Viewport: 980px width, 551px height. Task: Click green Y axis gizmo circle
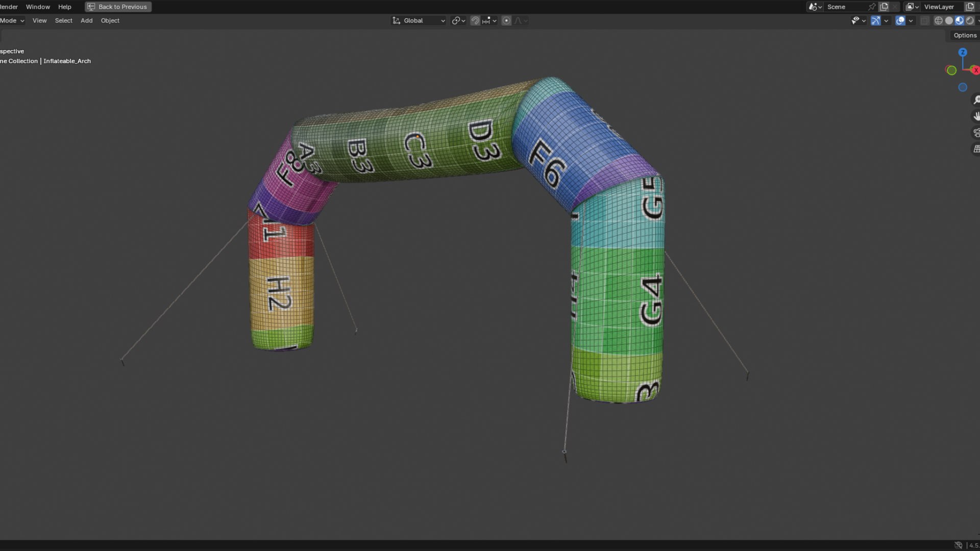tap(951, 70)
